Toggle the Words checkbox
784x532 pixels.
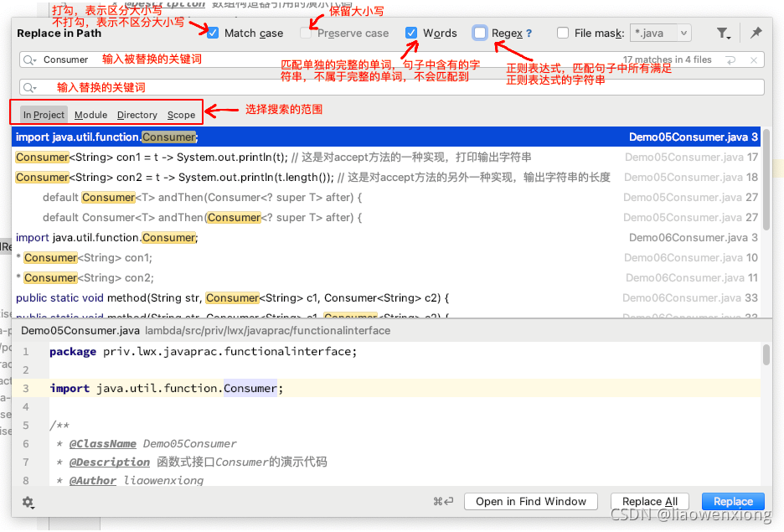(411, 33)
